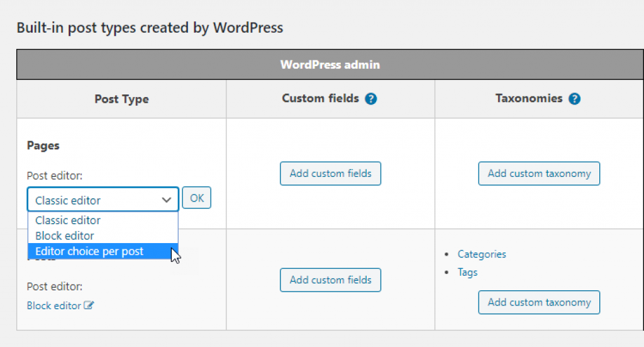
Task: Open the Taxonomies help icon
Action: 575,99
